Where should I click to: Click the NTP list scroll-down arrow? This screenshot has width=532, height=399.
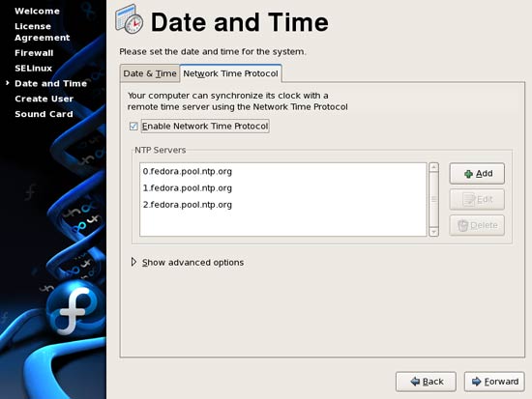[x=433, y=232]
